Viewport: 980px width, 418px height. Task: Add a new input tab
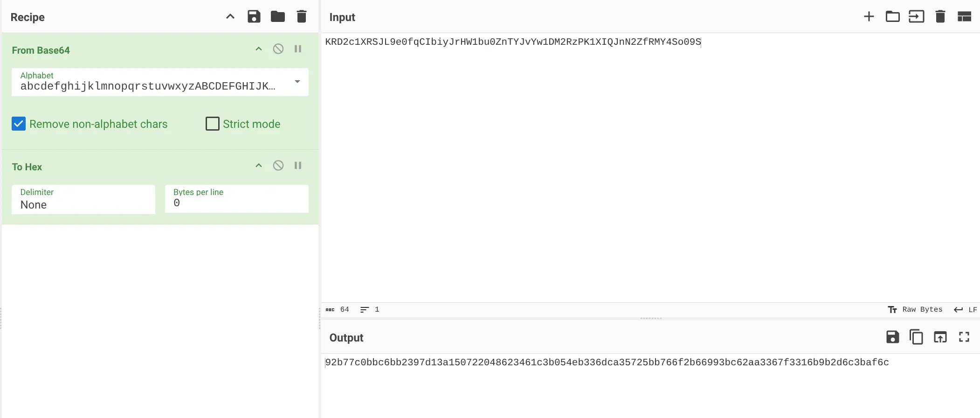click(869, 17)
